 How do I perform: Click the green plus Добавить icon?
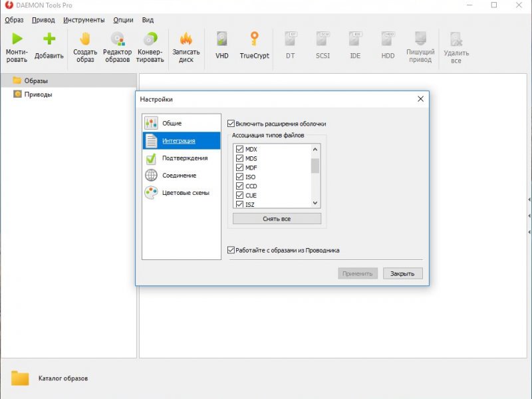[49, 39]
